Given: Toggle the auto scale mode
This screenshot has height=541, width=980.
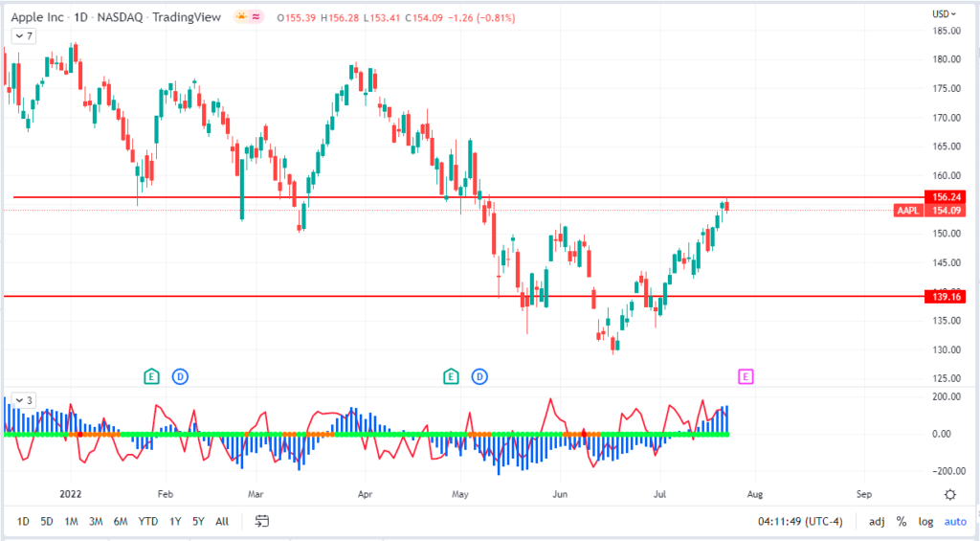Looking at the screenshot, I should [955, 521].
